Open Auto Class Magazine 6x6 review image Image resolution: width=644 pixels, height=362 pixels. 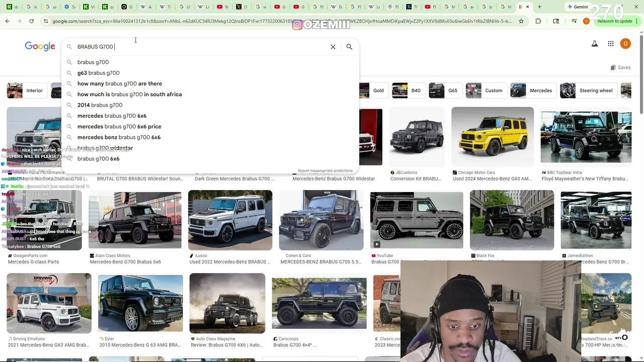pos(227,304)
